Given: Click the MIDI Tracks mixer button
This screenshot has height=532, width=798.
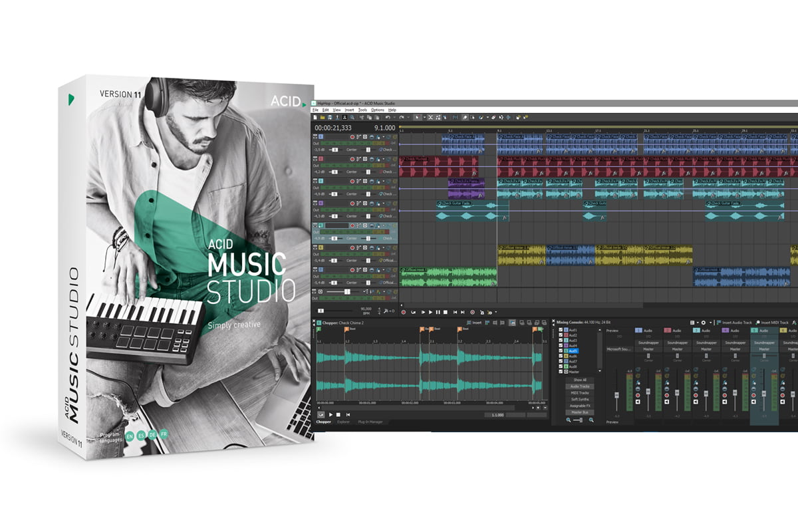Looking at the screenshot, I should click(580, 393).
